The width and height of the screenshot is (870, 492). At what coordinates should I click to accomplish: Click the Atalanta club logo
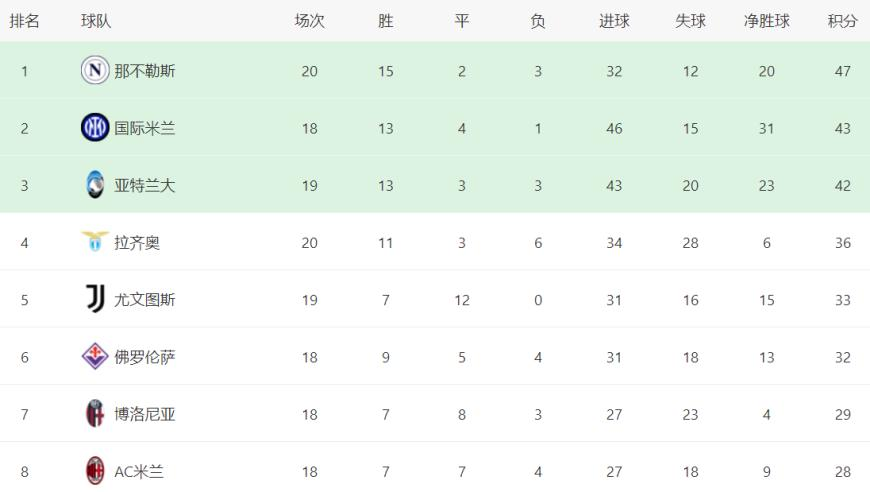[95, 185]
